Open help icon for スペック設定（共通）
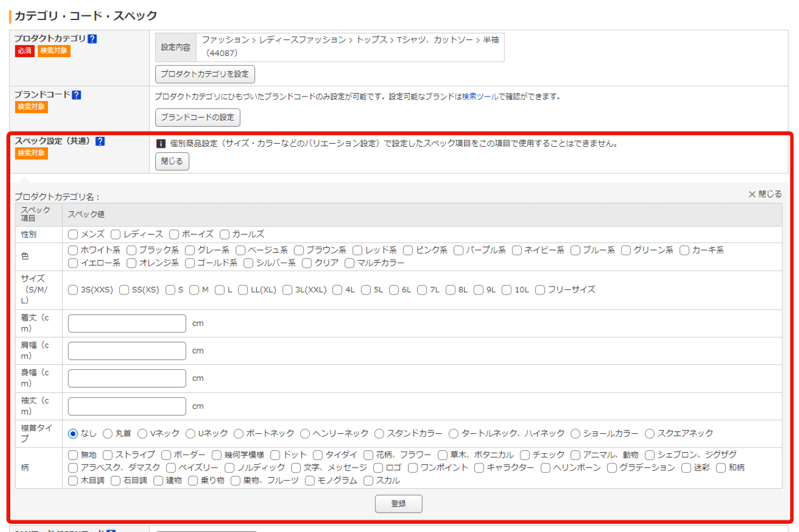Viewport: 799px width, 532px height. [100, 141]
